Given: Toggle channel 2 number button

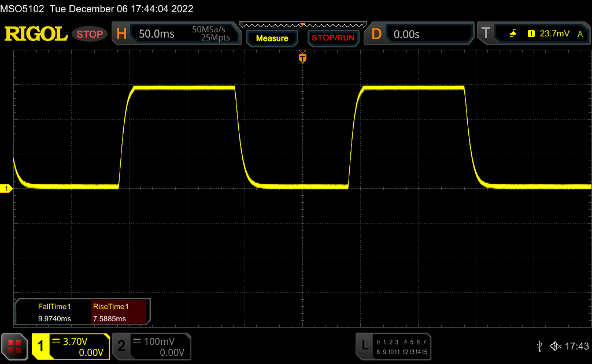Looking at the screenshot, I should pyautogui.click(x=121, y=346).
